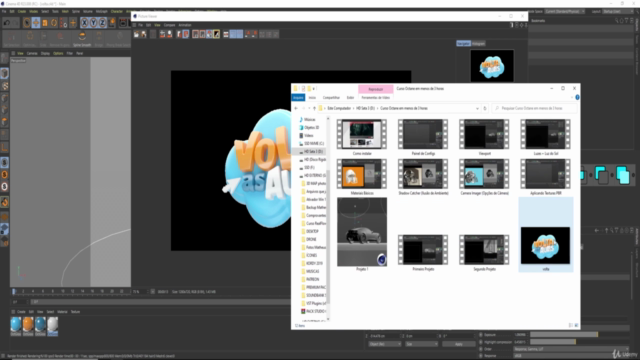640x360 pixels.
Task: Select Vídeos in the navigation pane
Action: [308, 136]
